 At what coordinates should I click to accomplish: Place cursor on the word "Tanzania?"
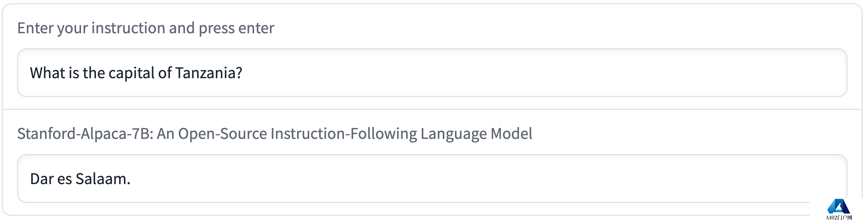pos(209,73)
